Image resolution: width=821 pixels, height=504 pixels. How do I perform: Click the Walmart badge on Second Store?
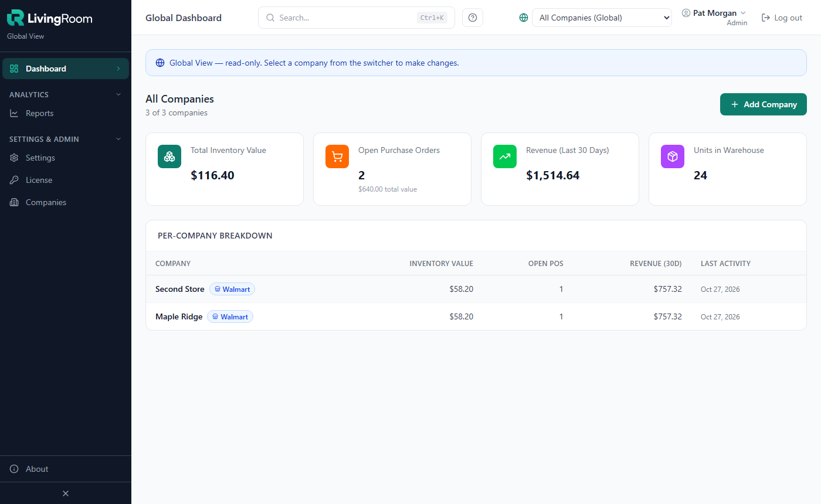point(232,289)
